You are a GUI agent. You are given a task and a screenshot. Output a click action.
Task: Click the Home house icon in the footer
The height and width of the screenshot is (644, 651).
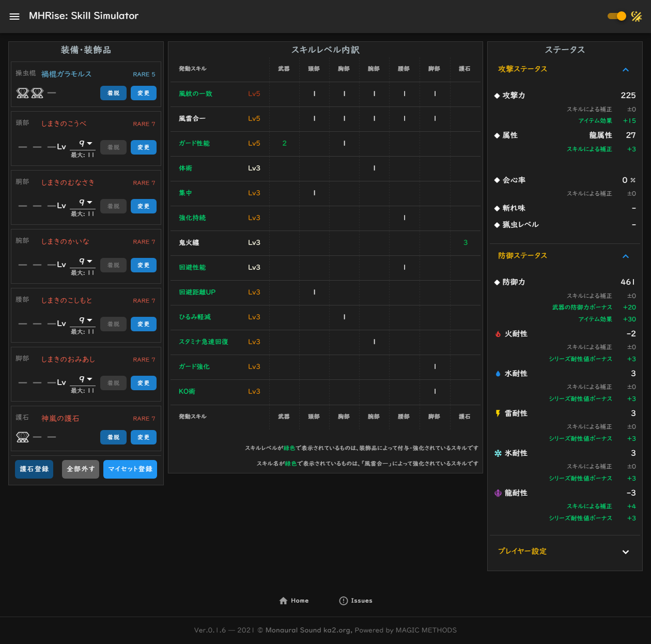point(283,600)
